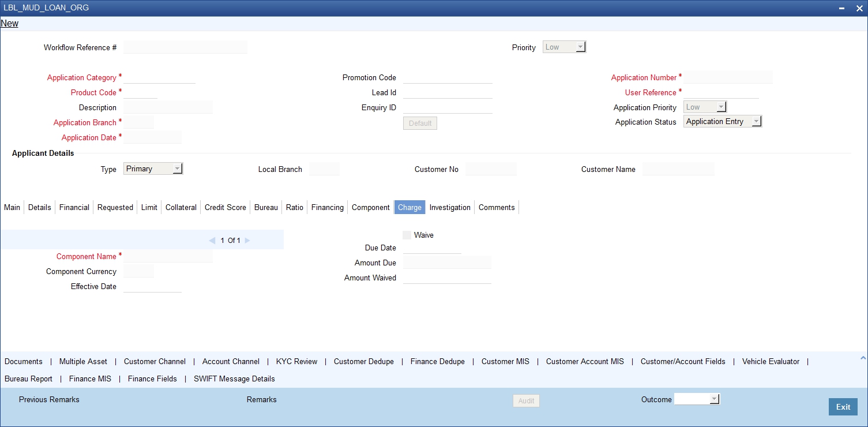The height and width of the screenshot is (427, 868).
Task: Click the Component Name field
Action: coord(168,256)
